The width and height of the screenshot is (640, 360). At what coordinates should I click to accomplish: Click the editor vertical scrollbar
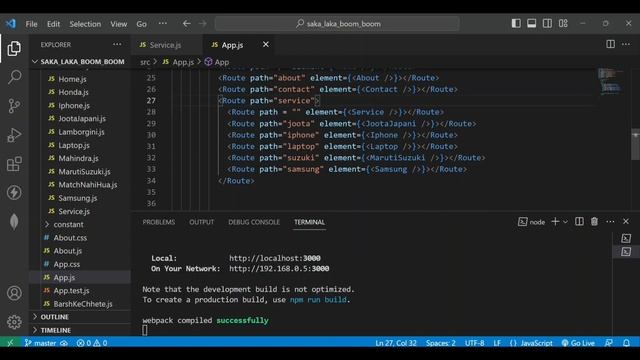[x=636, y=145]
